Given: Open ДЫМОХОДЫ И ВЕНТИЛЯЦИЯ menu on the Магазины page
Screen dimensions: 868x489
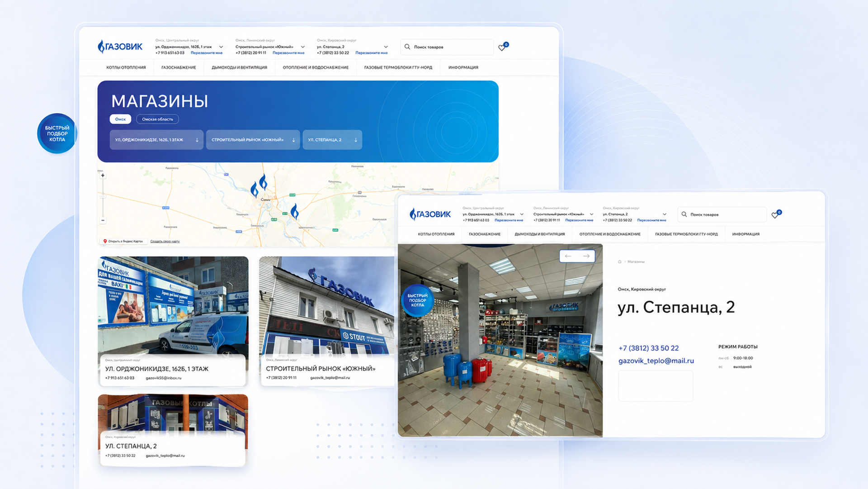Looking at the screenshot, I should tap(239, 67).
